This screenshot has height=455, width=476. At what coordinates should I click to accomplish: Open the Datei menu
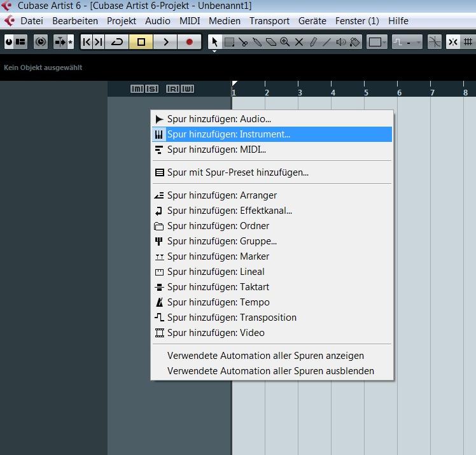[x=32, y=21]
